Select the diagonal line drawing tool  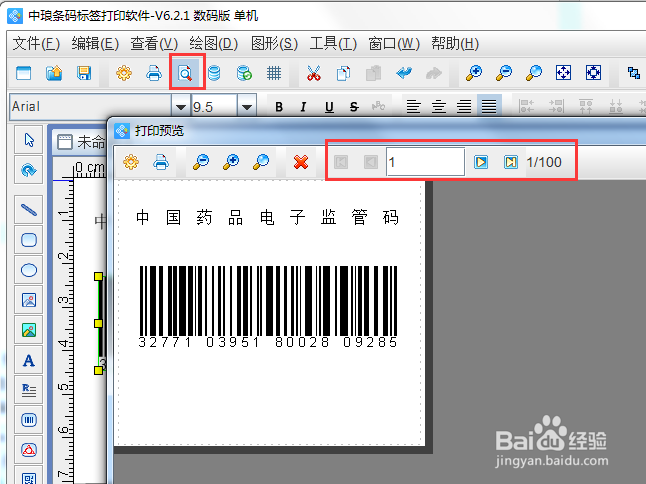point(29,210)
